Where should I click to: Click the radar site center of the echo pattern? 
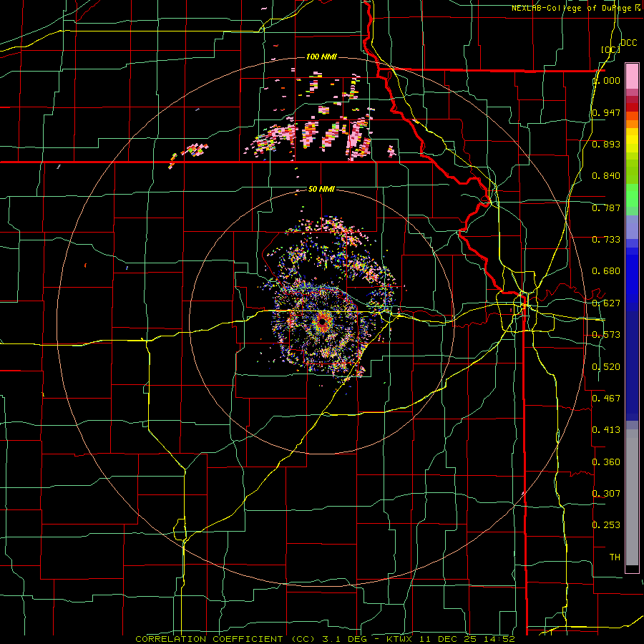click(x=323, y=323)
